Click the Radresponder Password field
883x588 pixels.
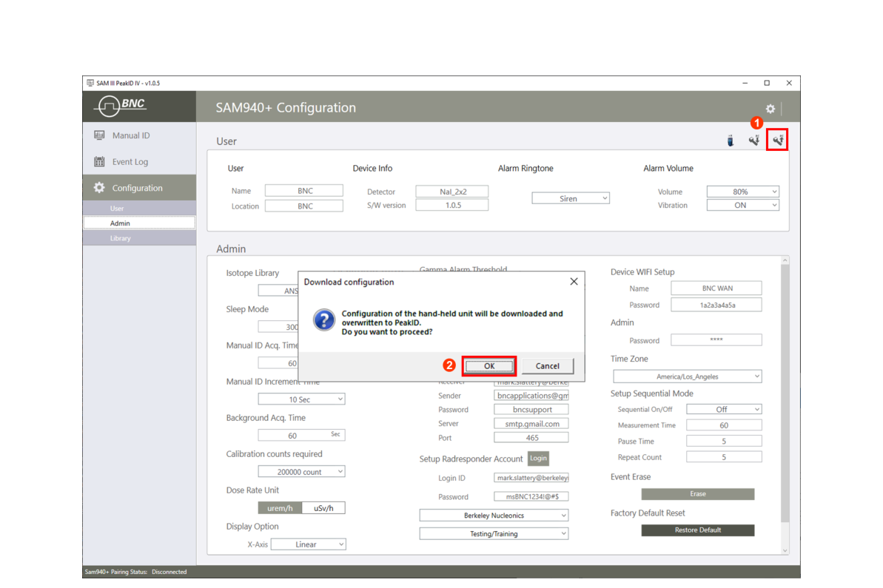(531, 496)
